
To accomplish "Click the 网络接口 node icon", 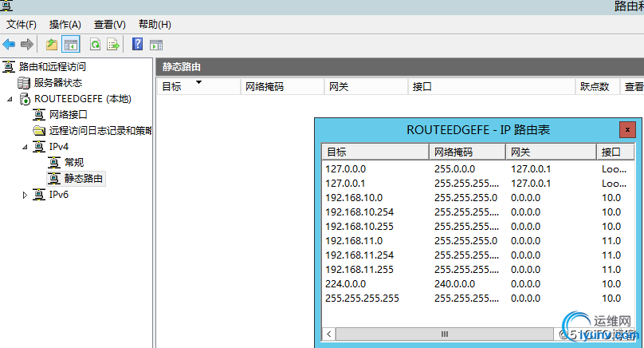I will click(39, 114).
